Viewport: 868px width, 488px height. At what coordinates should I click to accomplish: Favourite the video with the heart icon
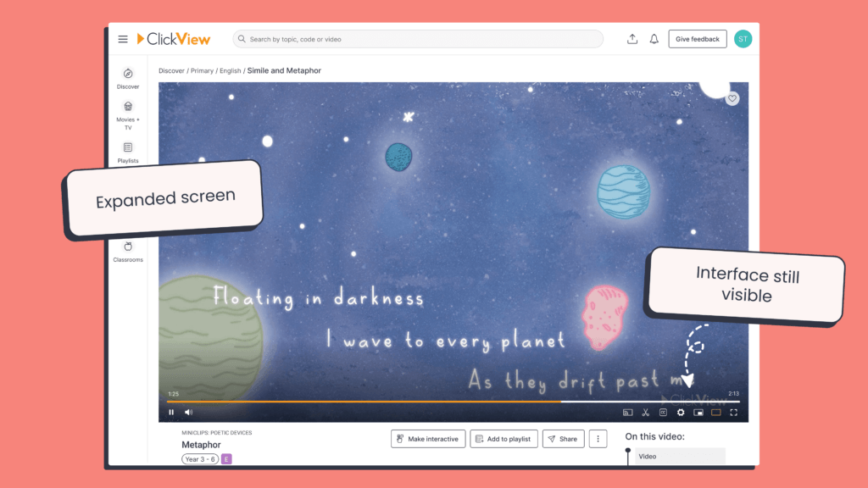pyautogui.click(x=732, y=99)
